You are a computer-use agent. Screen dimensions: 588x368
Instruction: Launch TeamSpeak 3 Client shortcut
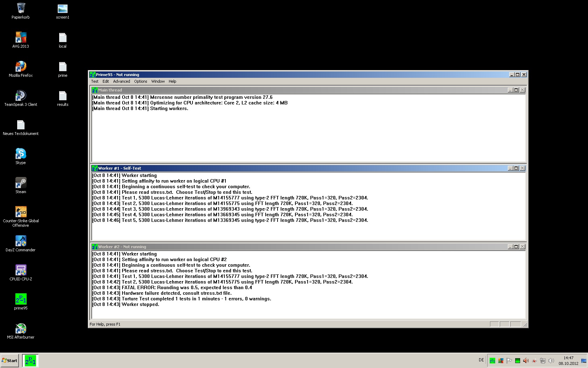21,98
